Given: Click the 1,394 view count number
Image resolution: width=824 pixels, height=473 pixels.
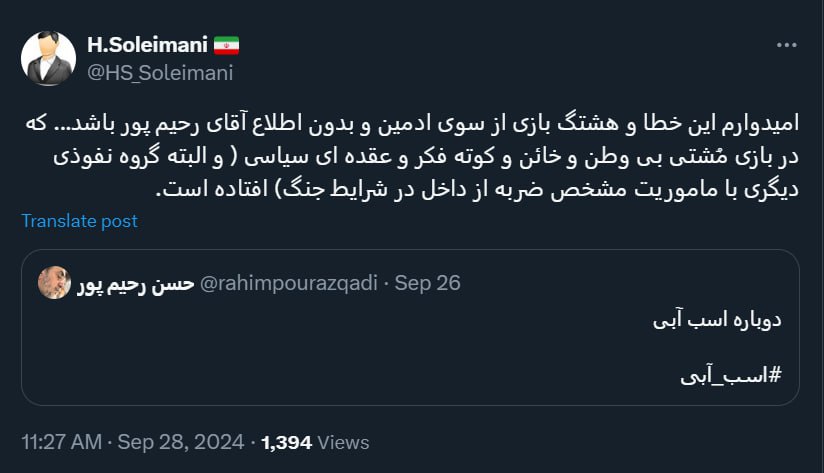Looking at the screenshot, I should pos(288,442).
